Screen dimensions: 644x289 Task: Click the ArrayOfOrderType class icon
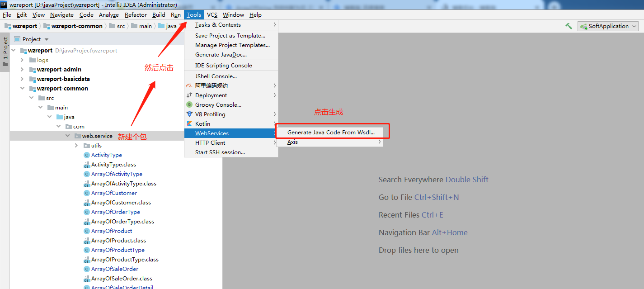87,212
